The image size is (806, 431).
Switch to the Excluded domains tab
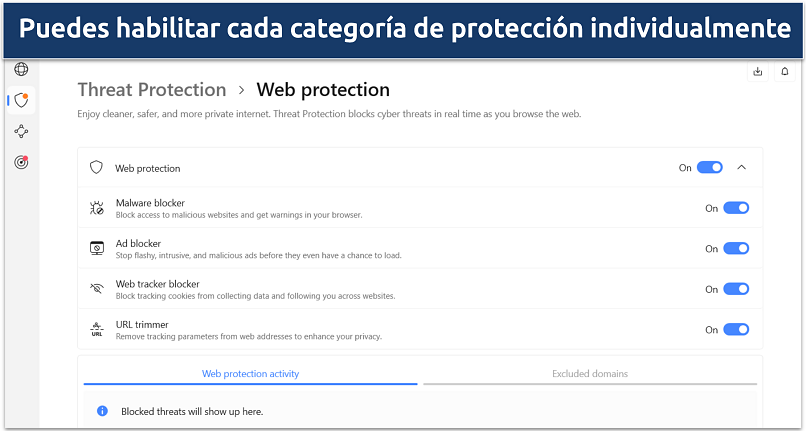[x=590, y=374]
